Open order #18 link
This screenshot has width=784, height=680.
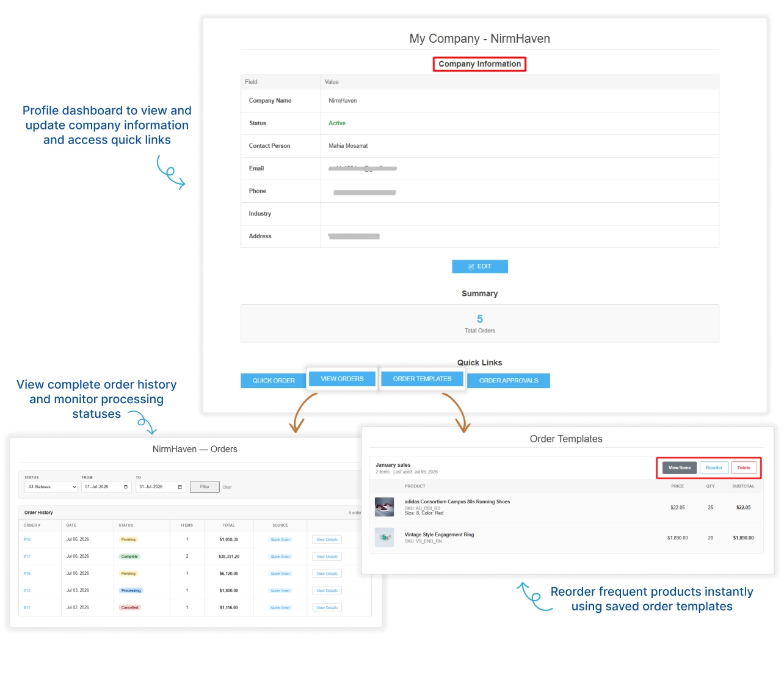[x=27, y=539]
